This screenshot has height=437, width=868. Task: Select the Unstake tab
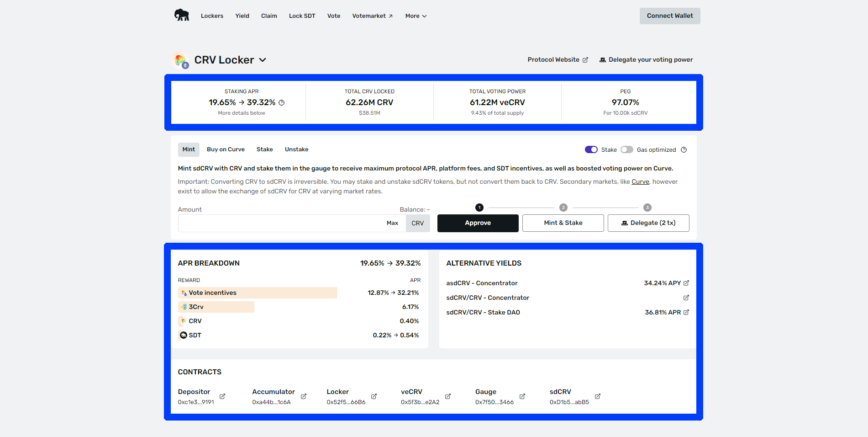click(x=296, y=149)
